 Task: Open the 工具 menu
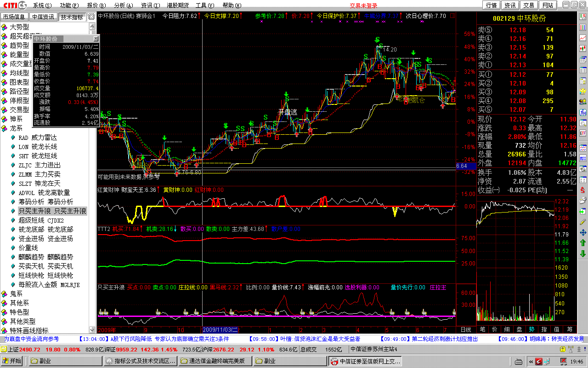[204, 6]
